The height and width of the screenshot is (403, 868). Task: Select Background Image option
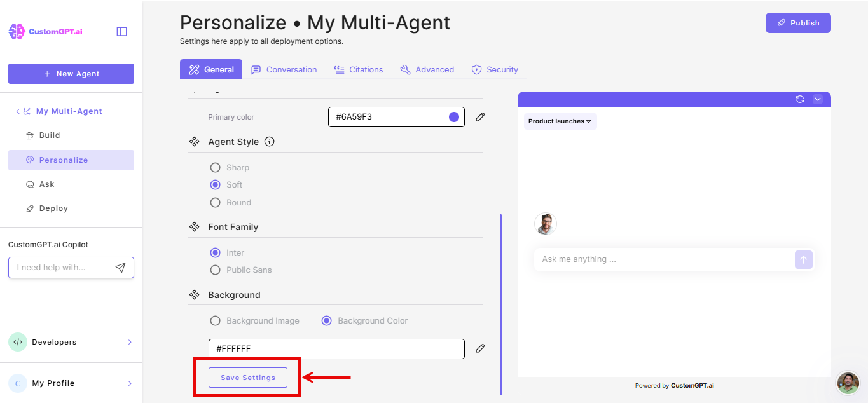coord(215,320)
